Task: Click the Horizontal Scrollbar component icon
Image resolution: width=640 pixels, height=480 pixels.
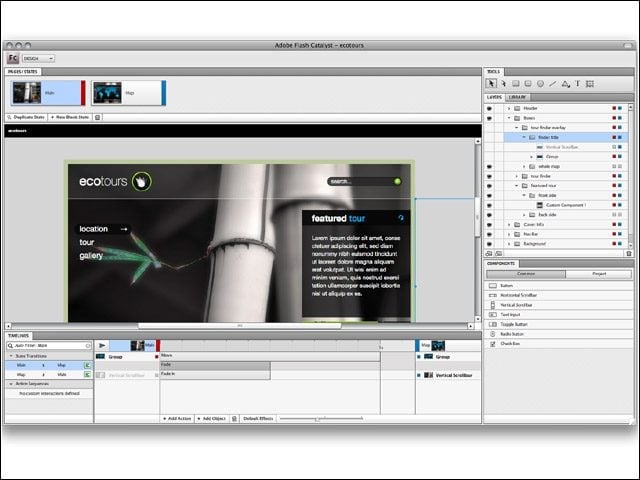Action: pyautogui.click(x=493, y=295)
